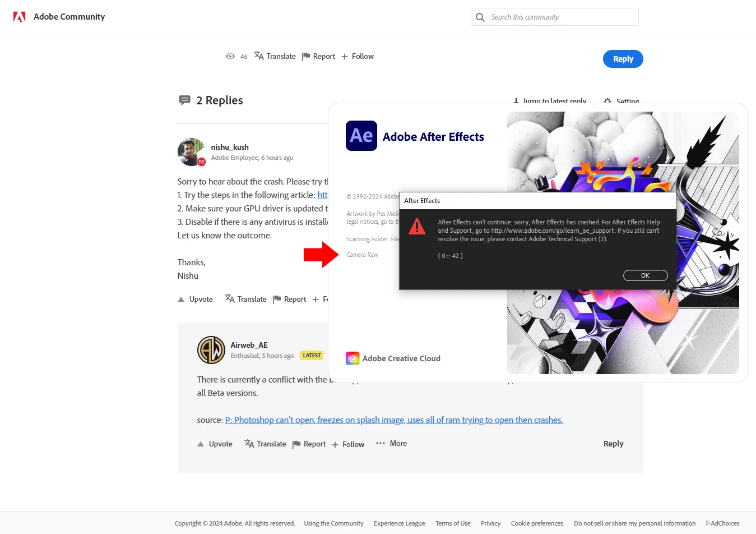
Task: Click the LATEST badge on Airweb_AE's reply
Action: pos(312,355)
